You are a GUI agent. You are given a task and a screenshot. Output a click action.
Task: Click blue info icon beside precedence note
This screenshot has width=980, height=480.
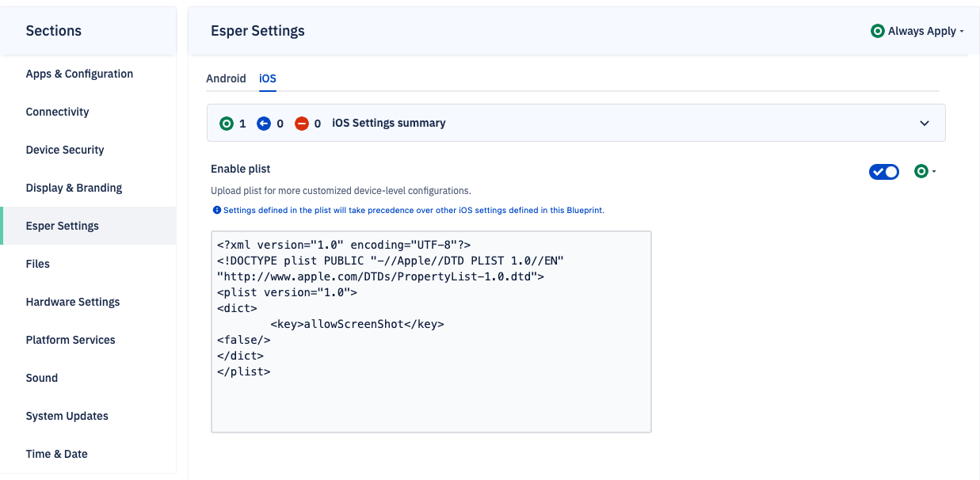point(216,211)
